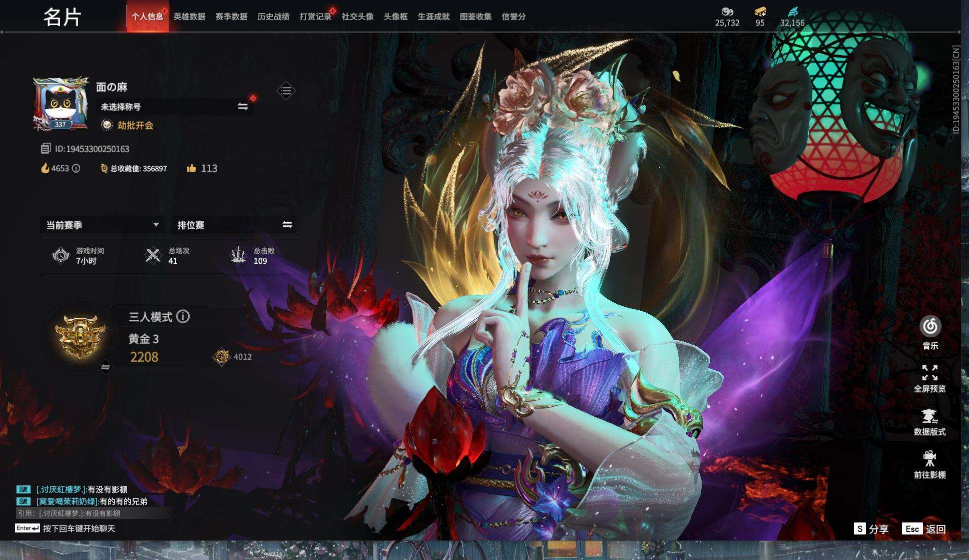Switch to the 信誉分 tab
The image size is (969, 560).
coord(514,17)
